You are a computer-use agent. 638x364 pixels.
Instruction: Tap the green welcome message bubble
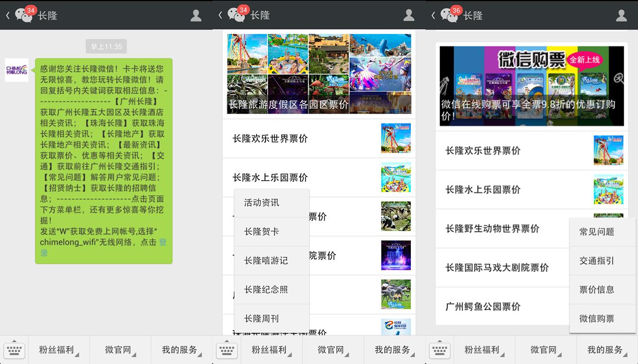click(104, 161)
